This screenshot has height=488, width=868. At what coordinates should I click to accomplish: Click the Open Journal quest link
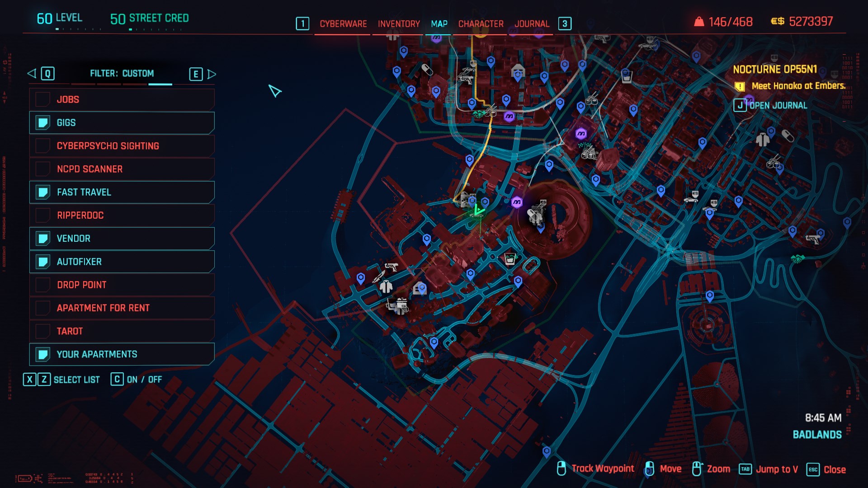pyautogui.click(x=778, y=105)
